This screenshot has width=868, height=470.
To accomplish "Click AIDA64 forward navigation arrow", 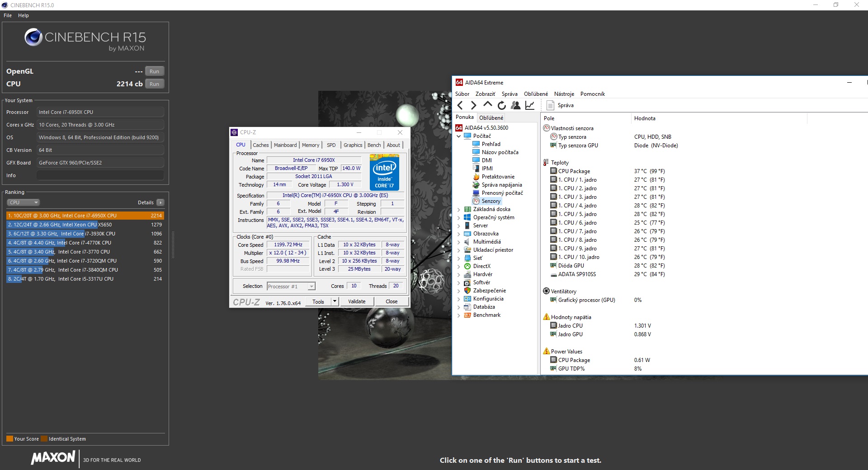I will (474, 105).
